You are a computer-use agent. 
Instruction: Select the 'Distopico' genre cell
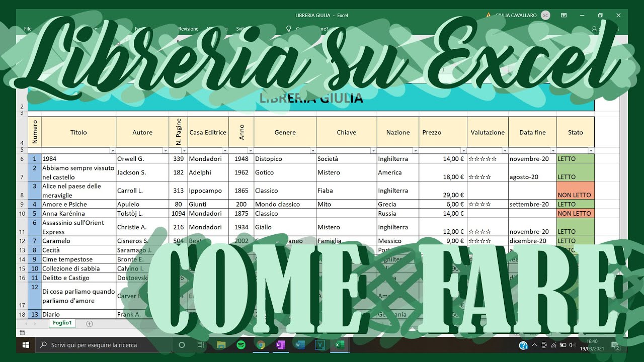[x=285, y=159]
